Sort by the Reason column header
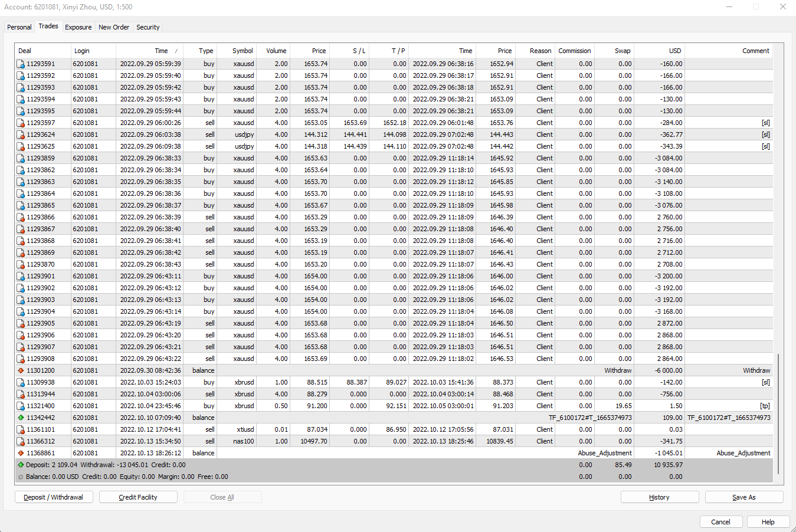 pos(535,51)
